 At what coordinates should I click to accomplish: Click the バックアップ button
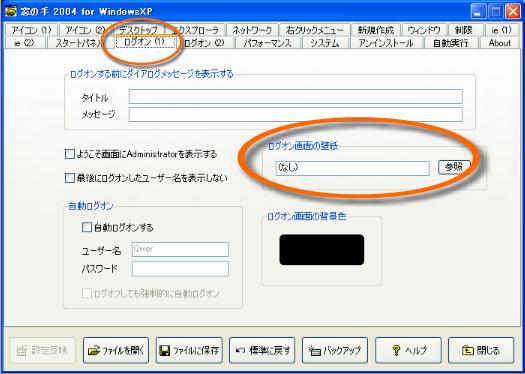(335, 350)
